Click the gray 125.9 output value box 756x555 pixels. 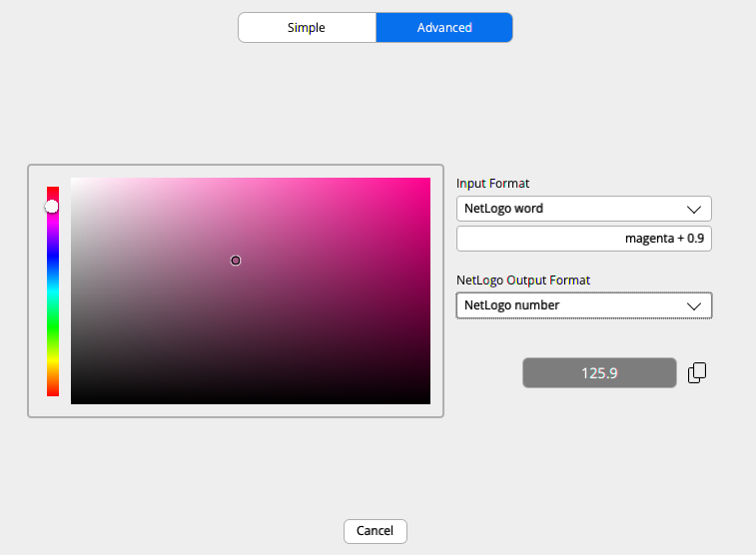tap(599, 373)
